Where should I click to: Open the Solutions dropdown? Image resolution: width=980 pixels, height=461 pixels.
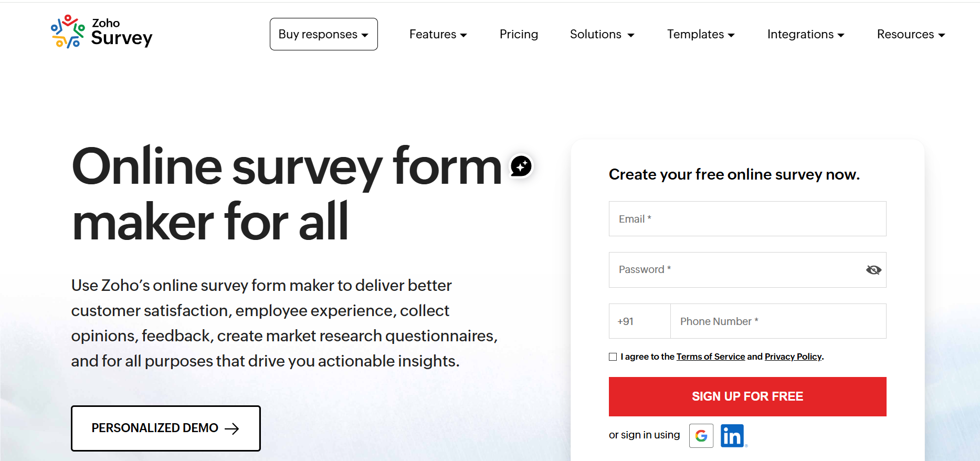click(602, 34)
